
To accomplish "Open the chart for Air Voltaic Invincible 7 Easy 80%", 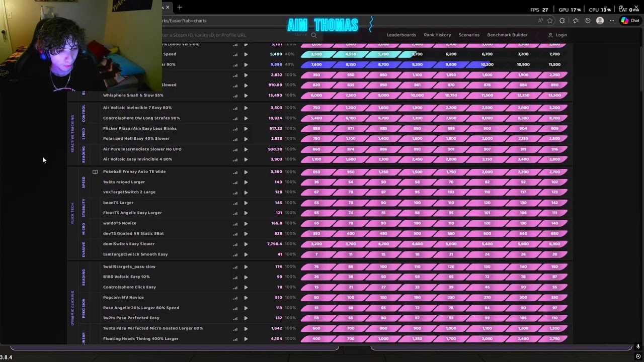I will coord(235,108).
